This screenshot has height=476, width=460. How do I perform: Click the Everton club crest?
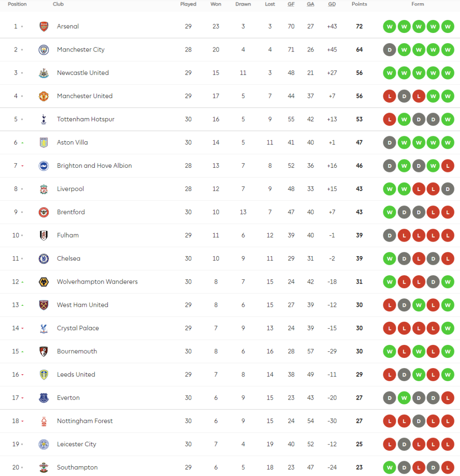point(44,398)
